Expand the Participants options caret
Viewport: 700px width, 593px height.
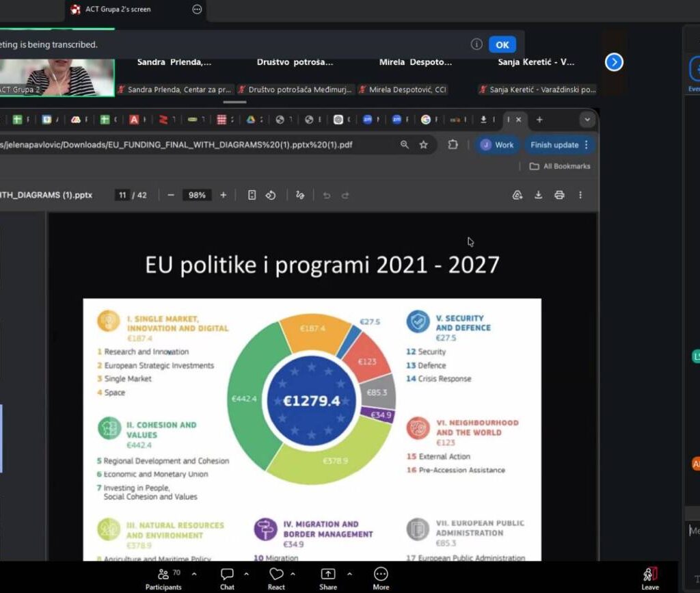pyautogui.click(x=194, y=574)
